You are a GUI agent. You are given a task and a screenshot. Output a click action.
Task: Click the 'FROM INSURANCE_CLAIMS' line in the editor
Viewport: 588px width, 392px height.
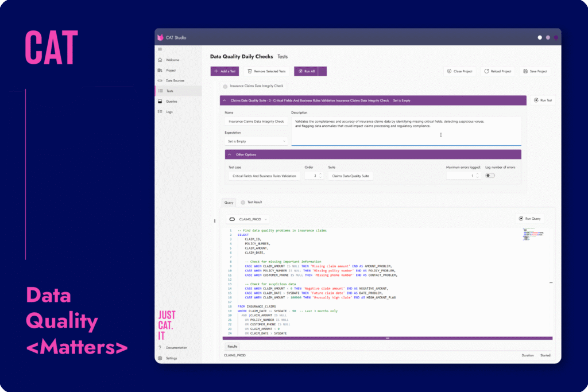[257, 306]
